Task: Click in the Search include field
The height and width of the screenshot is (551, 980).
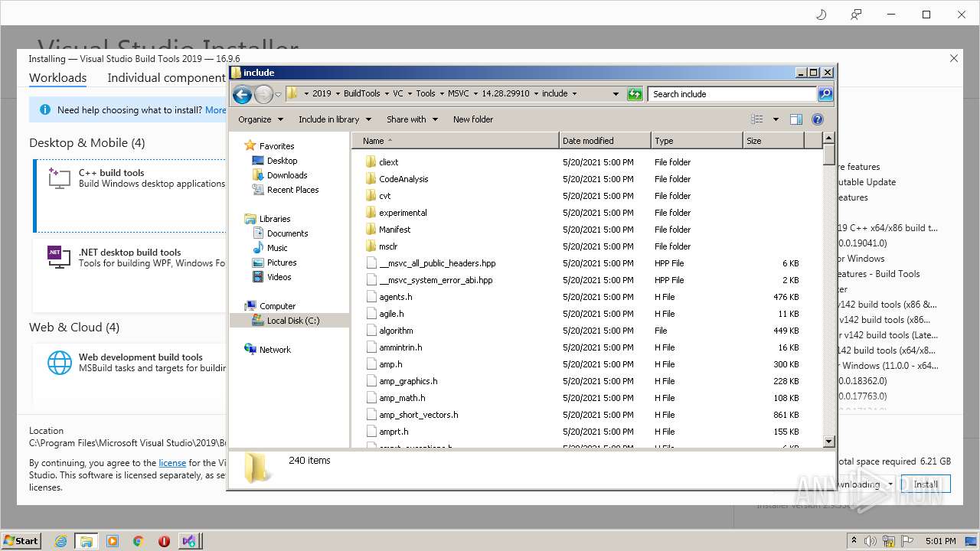Action: (733, 94)
